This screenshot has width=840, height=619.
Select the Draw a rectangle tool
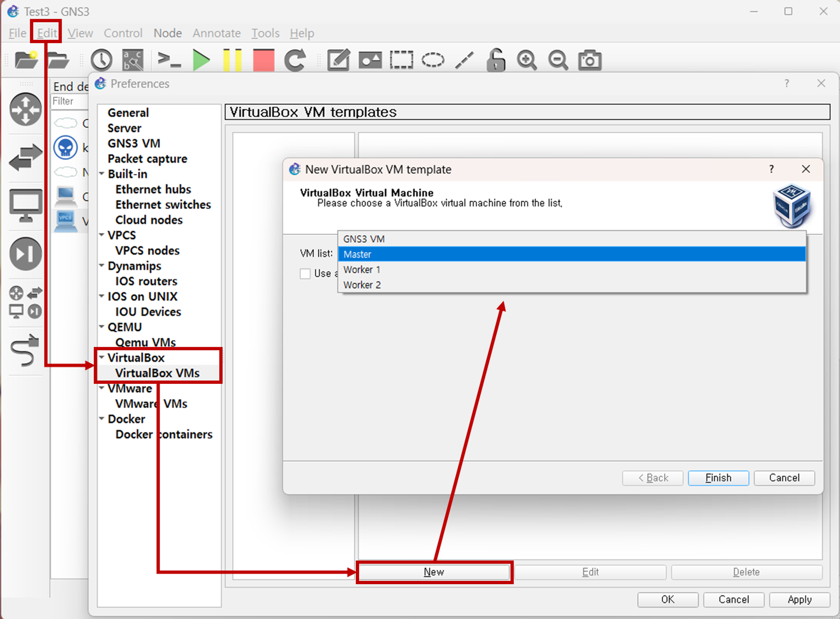[x=402, y=60]
